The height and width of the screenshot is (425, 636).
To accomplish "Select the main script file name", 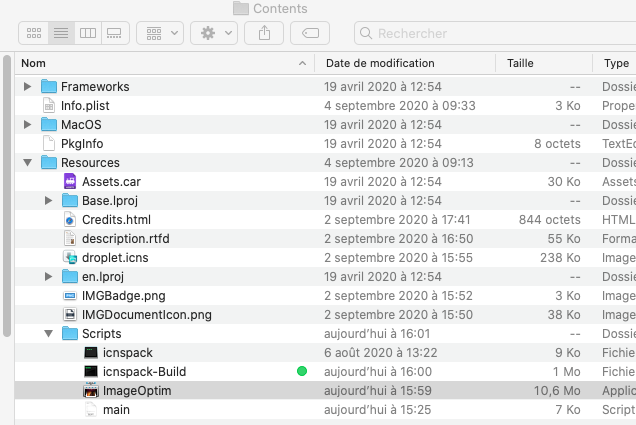I will 116,410.
